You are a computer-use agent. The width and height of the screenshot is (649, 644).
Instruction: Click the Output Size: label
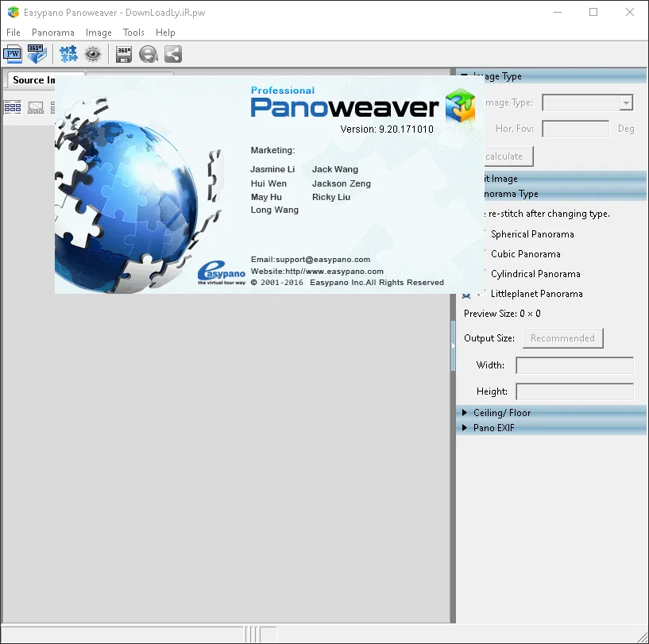489,338
